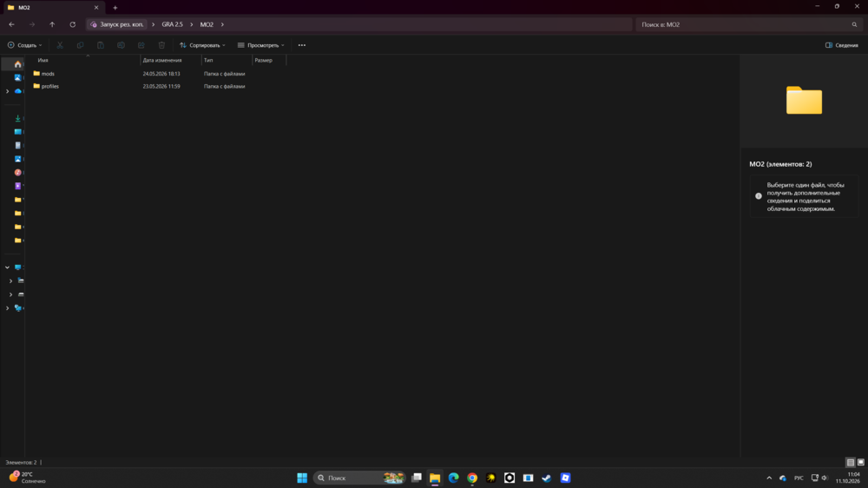Open Downloads in the navigation pane
Image resolution: width=868 pixels, height=488 pixels.
(17, 118)
